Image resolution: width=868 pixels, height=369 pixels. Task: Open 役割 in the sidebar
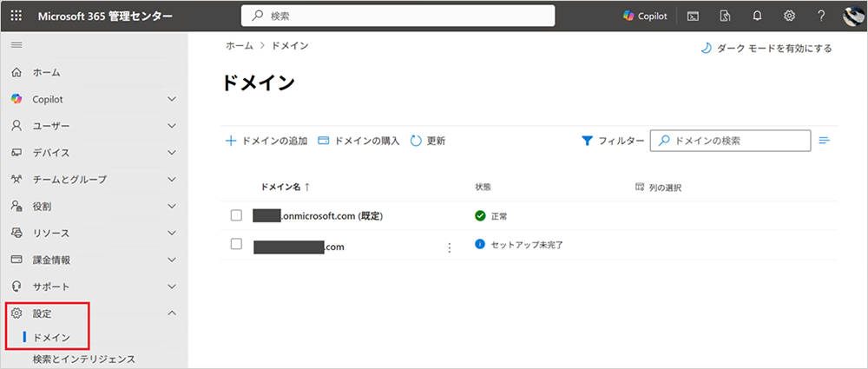(42, 206)
